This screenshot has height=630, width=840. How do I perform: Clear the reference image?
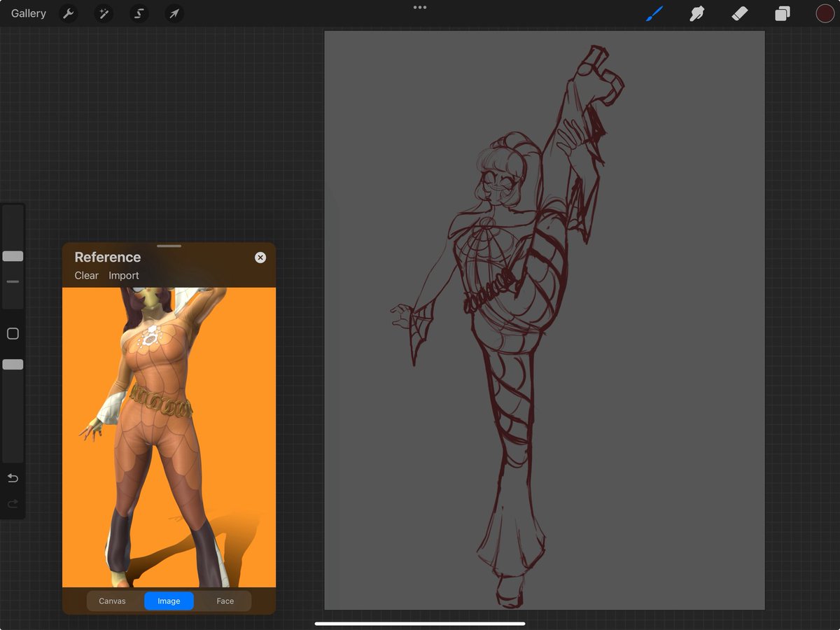pyautogui.click(x=87, y=276)
